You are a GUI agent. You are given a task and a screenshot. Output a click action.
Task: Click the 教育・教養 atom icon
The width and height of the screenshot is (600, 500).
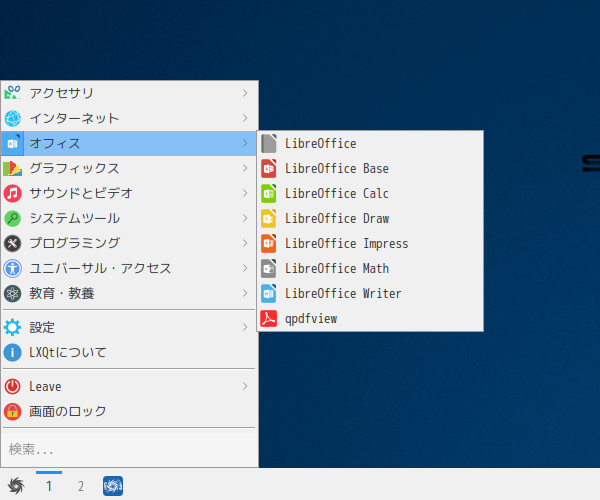click(12, 293)
